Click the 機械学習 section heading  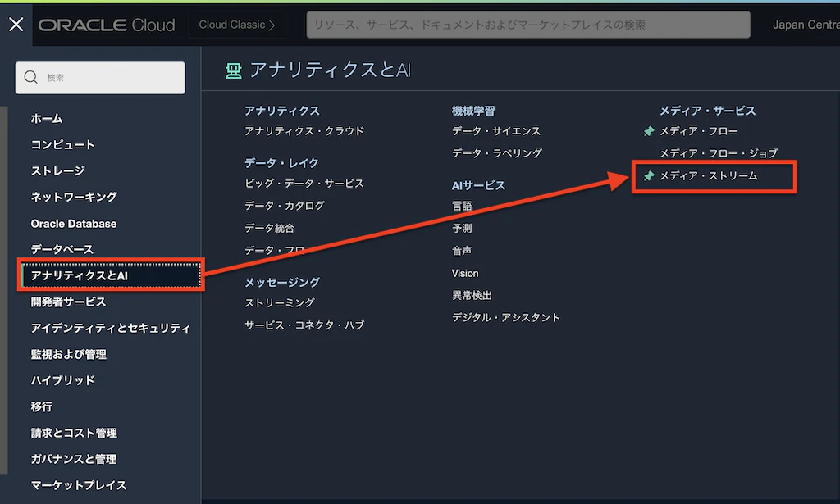(473, 111)
